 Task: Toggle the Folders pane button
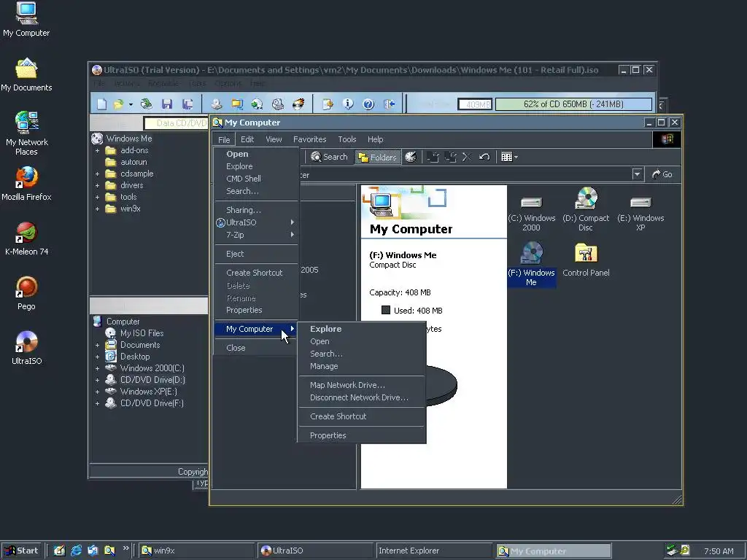click(x=377, y=157)
